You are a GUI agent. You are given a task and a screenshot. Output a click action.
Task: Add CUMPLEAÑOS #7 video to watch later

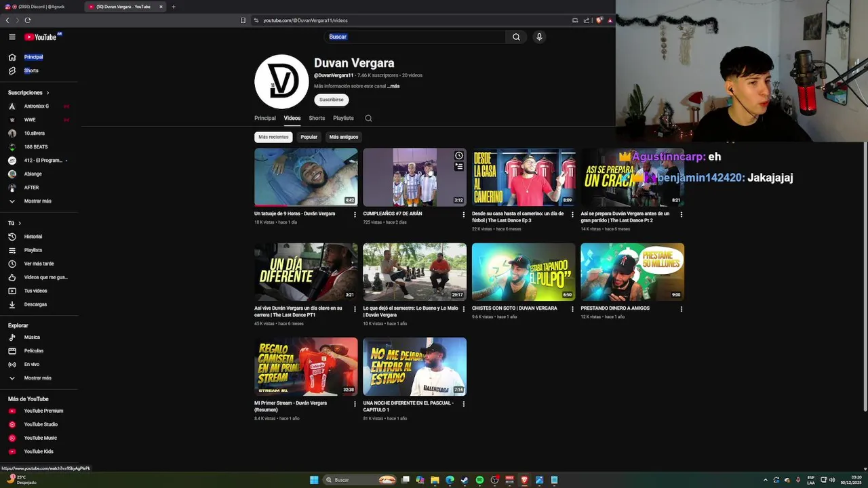click(459, 156)
